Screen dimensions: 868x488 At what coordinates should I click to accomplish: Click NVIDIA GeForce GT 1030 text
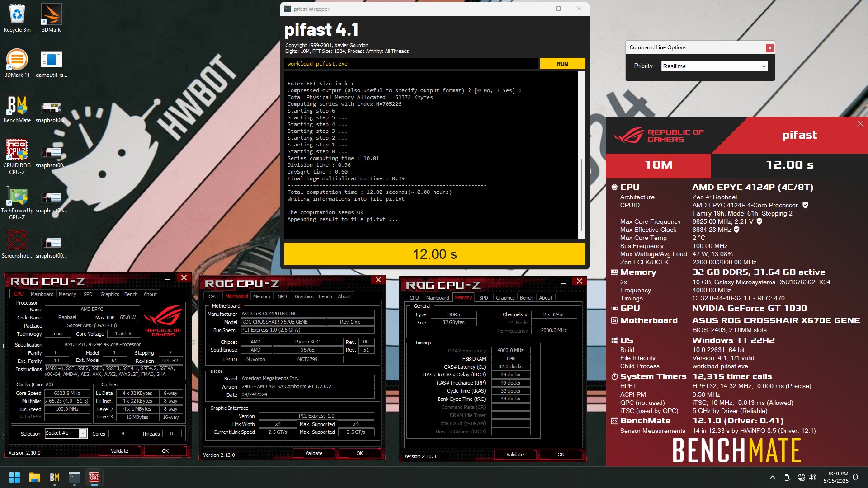[x=750, y=308]
